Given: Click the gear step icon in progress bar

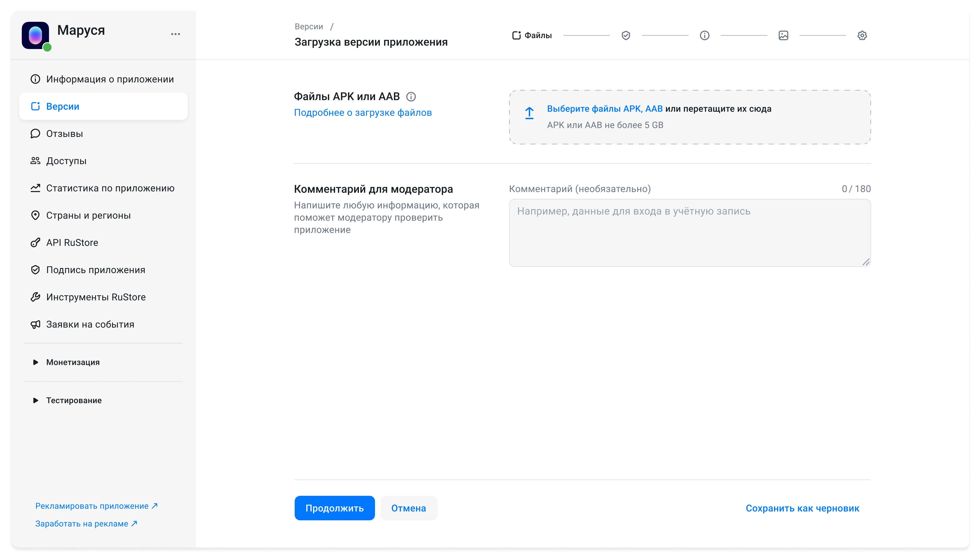Looking at the screenshot, I should coord(862,35).
